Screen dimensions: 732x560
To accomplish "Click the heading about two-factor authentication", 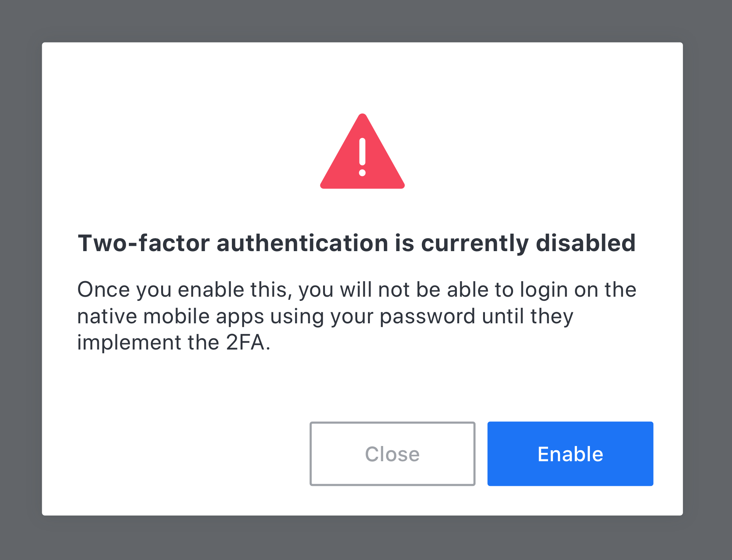I will [356, 243].
